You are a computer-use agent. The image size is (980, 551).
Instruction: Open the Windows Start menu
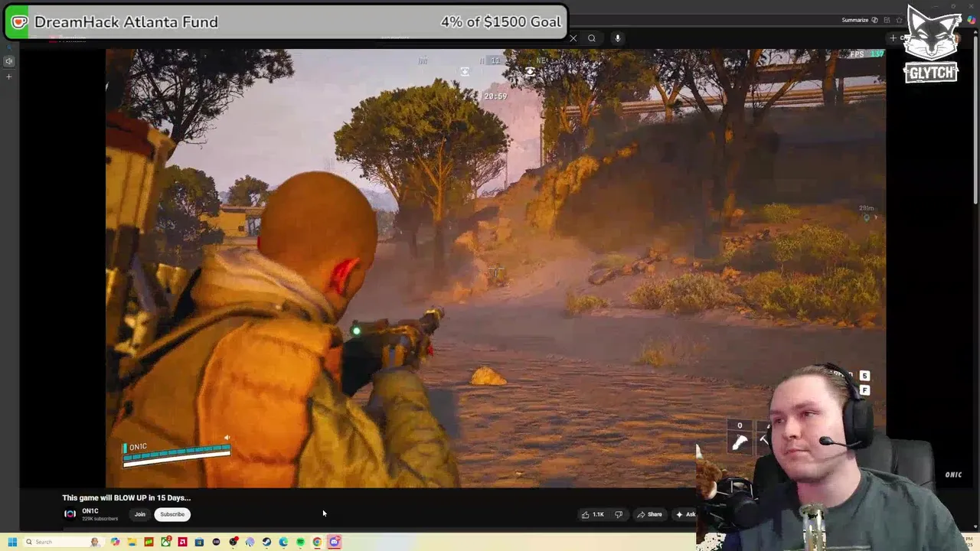(x=12, y=542)
